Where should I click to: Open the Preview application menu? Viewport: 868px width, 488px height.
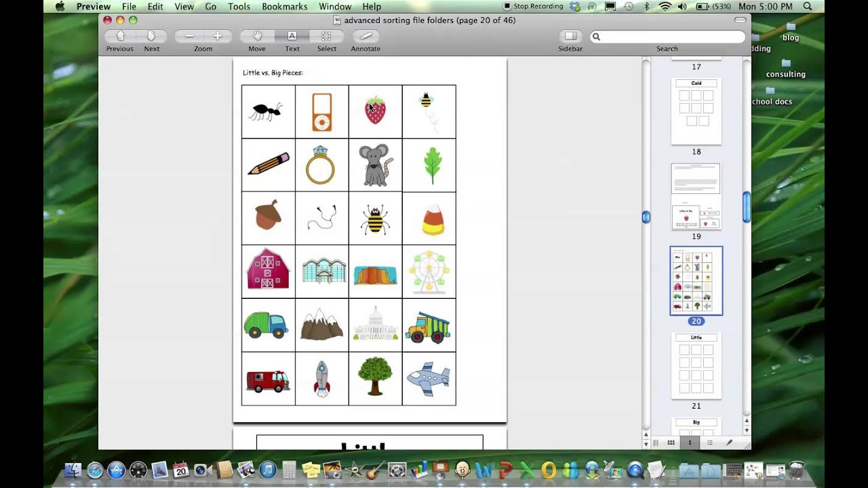[94, 7]
